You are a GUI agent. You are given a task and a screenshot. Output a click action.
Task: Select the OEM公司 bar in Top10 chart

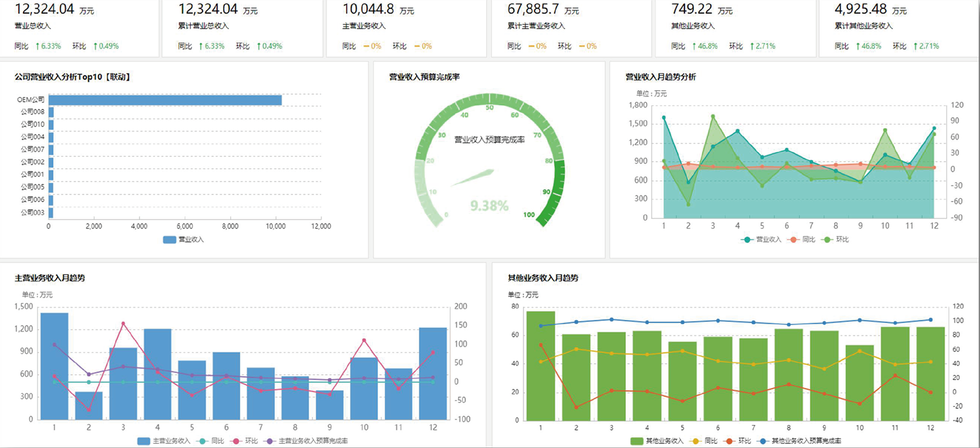(165, 100)
